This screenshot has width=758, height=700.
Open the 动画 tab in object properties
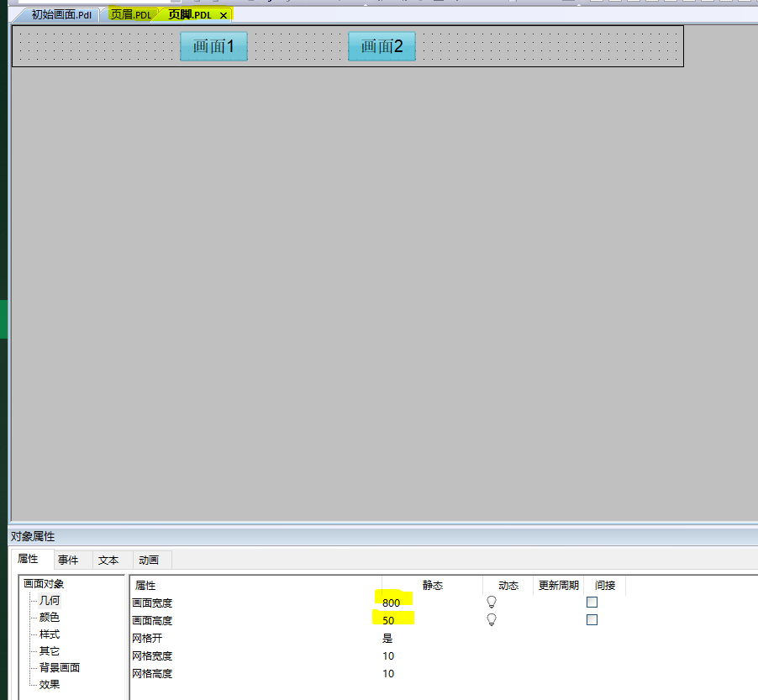pos(149,560)
